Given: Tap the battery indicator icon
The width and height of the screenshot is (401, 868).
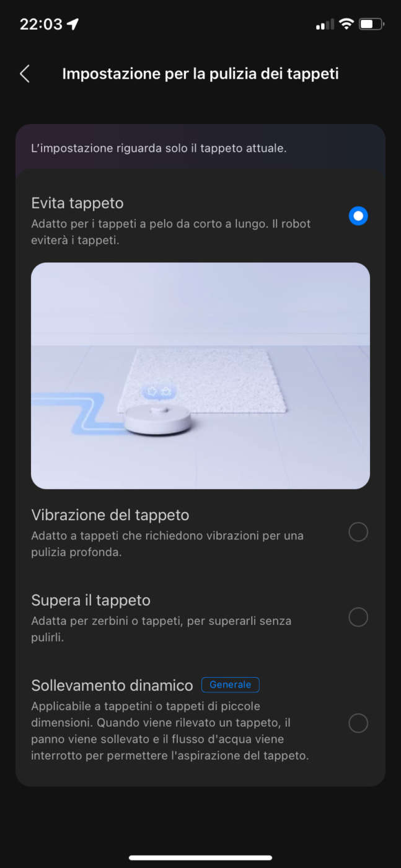Looking at the screenshot, I should point(372,24).
